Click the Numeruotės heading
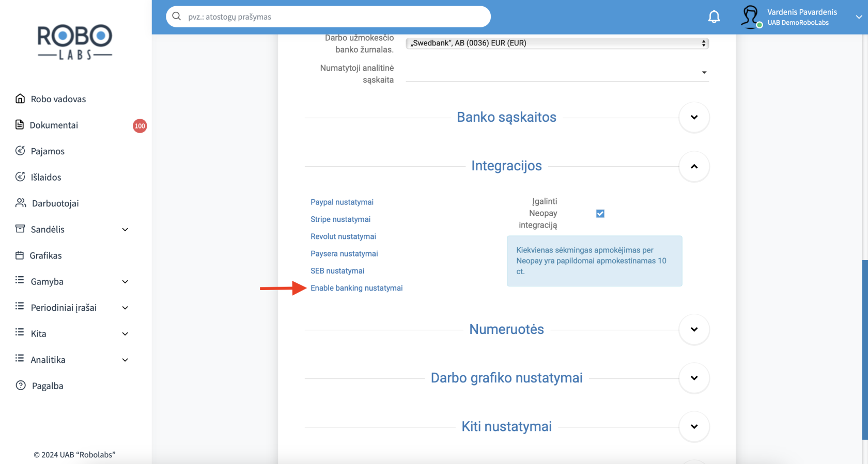 coord(506,329)
